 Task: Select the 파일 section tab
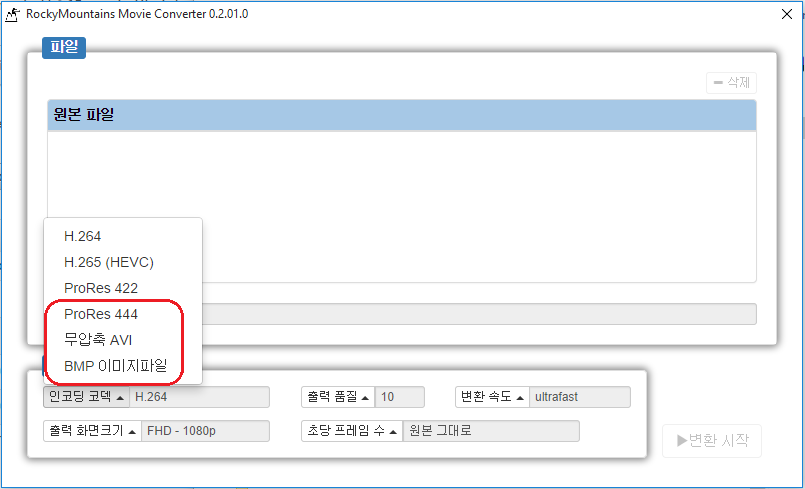pyautogui.click(x=65, y=47)
